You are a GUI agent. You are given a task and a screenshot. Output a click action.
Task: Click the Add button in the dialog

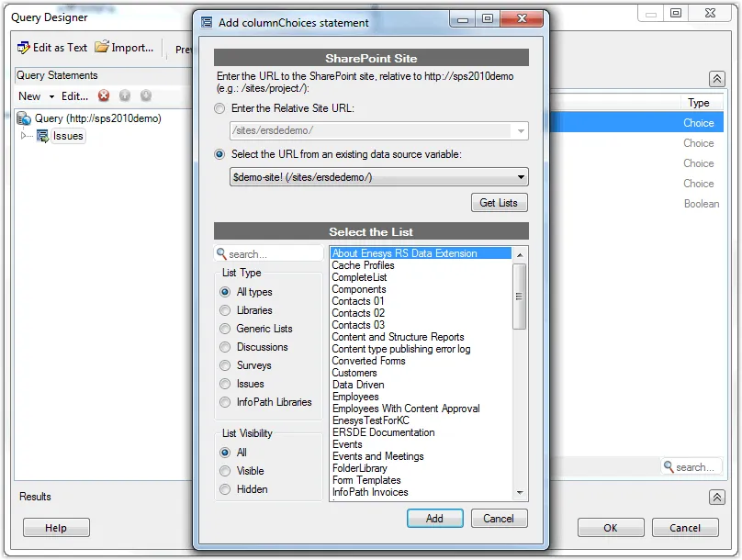[x=434, y=519]
